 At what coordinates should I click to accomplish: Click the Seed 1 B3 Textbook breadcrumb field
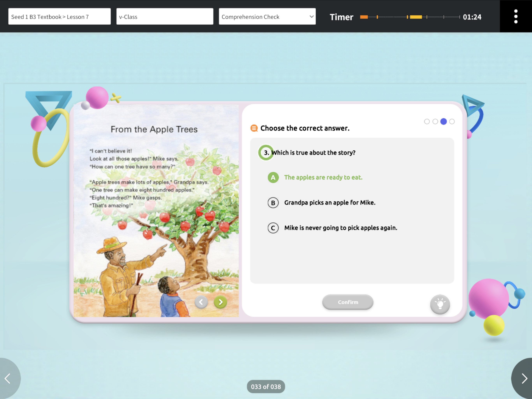coord(59,16)
